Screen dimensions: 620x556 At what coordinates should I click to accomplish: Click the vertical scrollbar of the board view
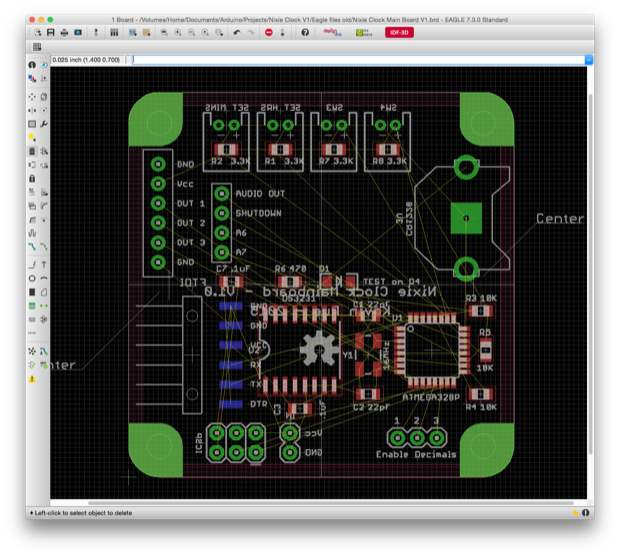[x=590, y=274]
